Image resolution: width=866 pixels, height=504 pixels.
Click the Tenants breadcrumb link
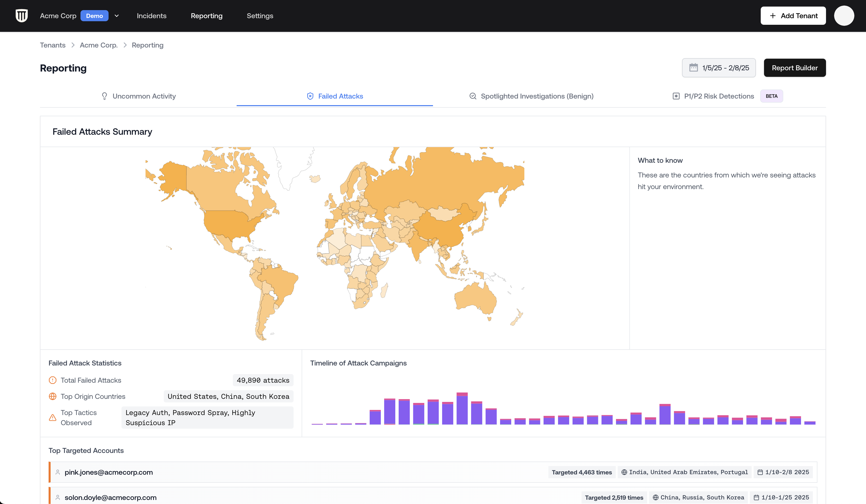[x=53, y=45]
